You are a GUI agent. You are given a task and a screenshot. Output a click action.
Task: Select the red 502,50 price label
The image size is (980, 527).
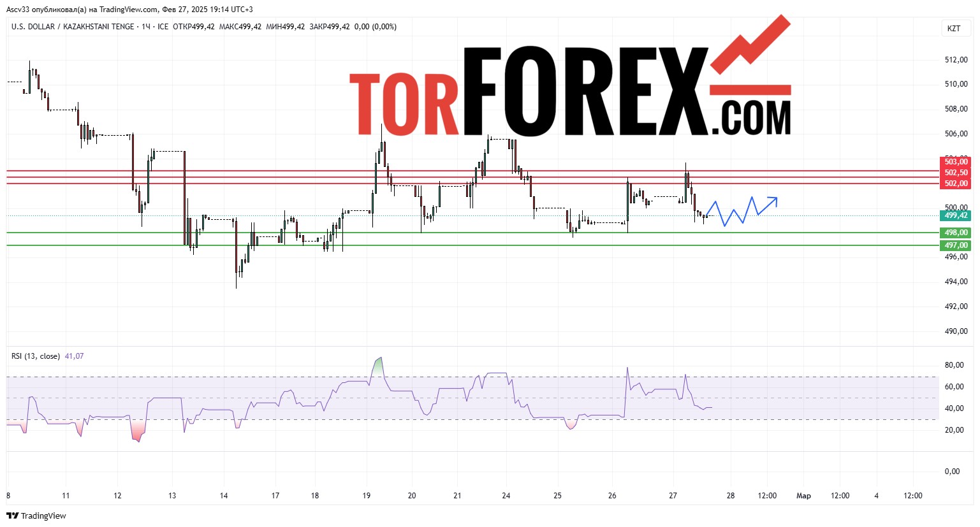click(x=956, y=173)
